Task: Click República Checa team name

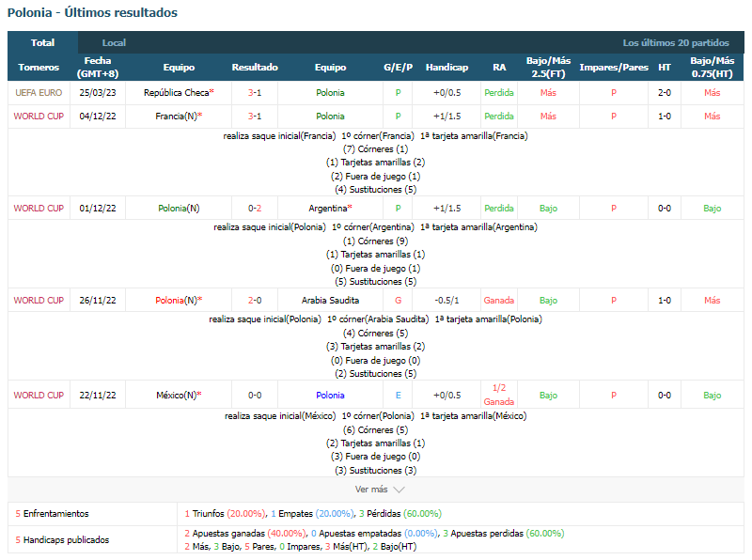Action: pos(177,92)
